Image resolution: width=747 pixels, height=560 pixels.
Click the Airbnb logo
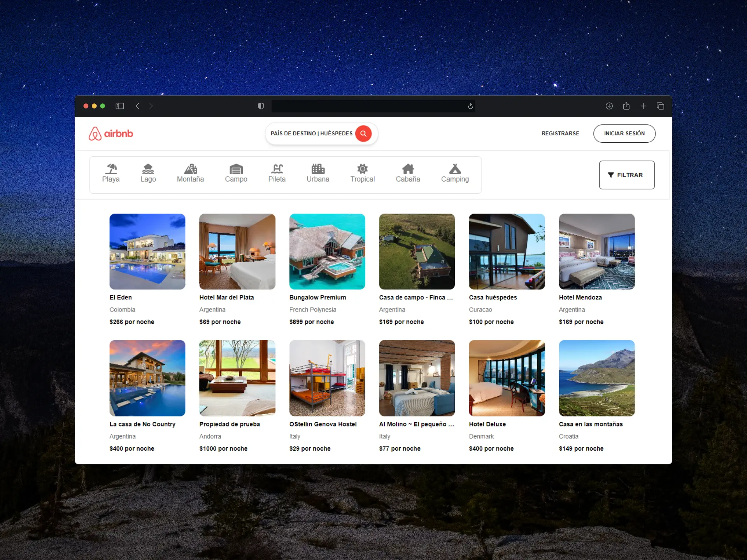point(111,133)
